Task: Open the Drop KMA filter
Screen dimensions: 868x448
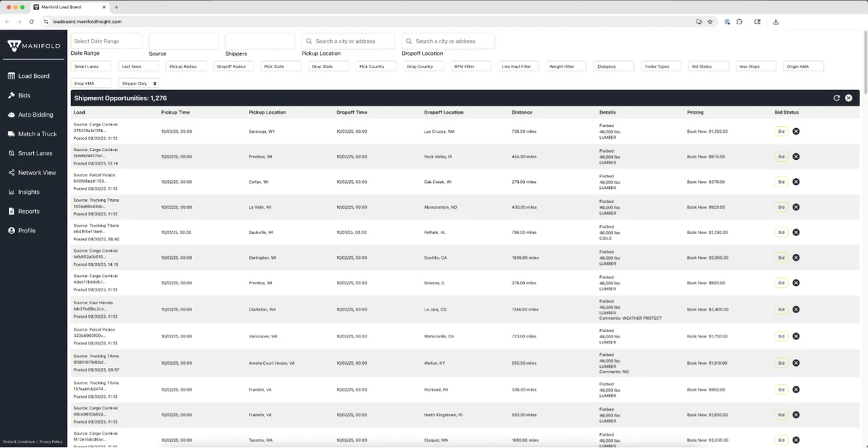Action: point(91,83)
